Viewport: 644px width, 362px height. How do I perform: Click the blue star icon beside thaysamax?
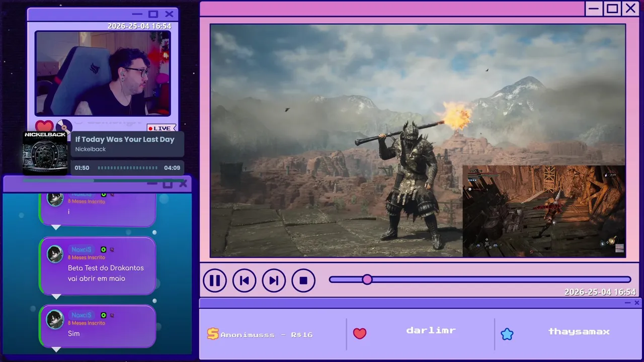pos(507,334)
